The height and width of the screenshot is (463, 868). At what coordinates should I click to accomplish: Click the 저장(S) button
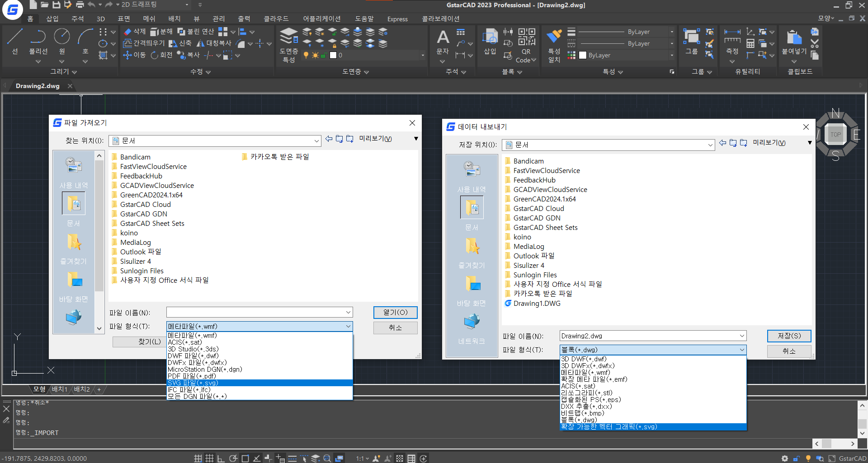click(789, 336)
